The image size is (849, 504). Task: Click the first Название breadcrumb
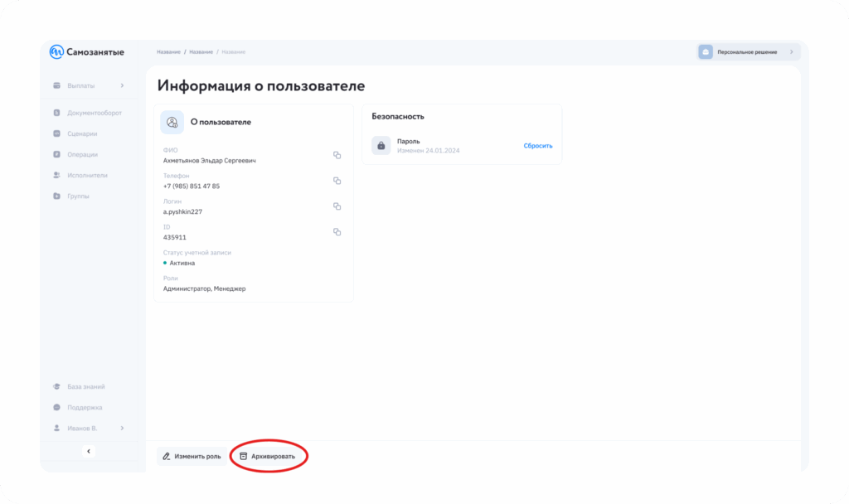[x=168, y=52]
